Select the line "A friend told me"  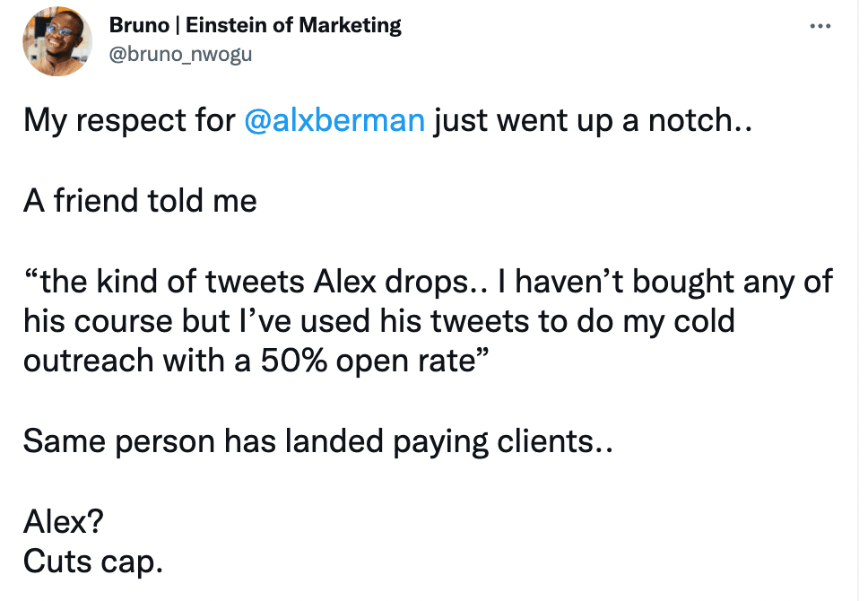(140, 201)
